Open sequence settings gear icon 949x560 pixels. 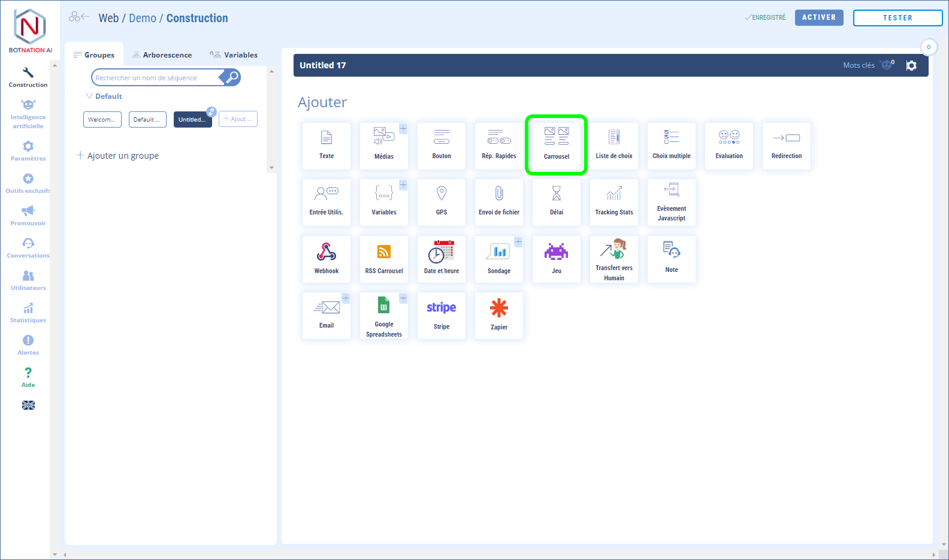pyautogui.click(x=911, y=66)
